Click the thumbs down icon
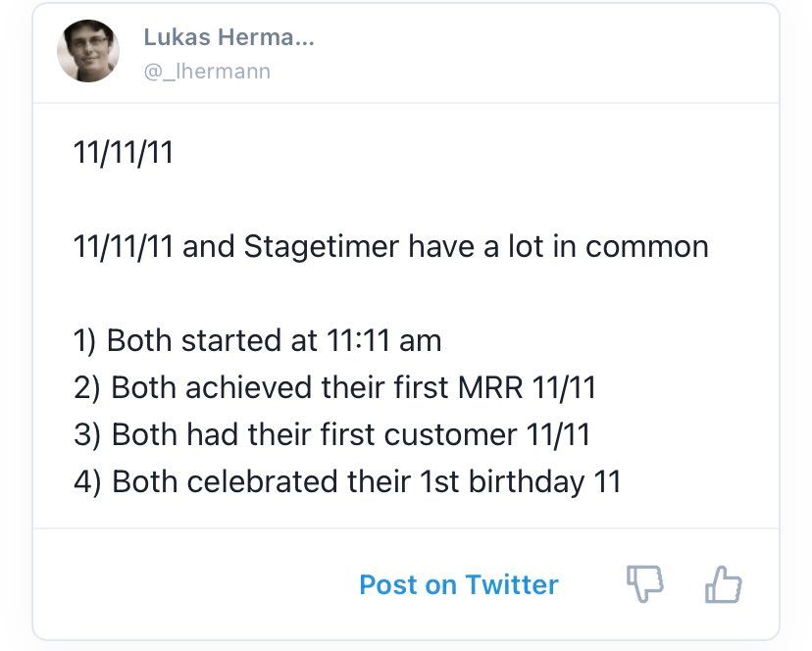812x651 pixels. tap(644, 584)
